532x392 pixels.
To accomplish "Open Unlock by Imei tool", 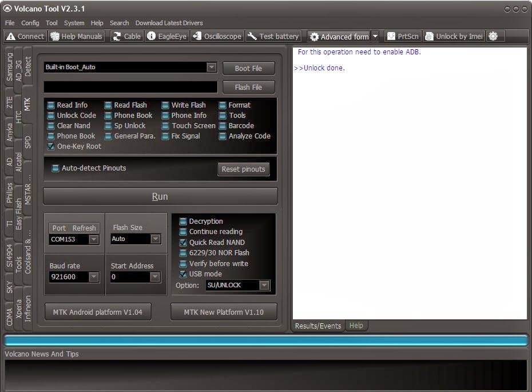I will (x=454, y=36).
